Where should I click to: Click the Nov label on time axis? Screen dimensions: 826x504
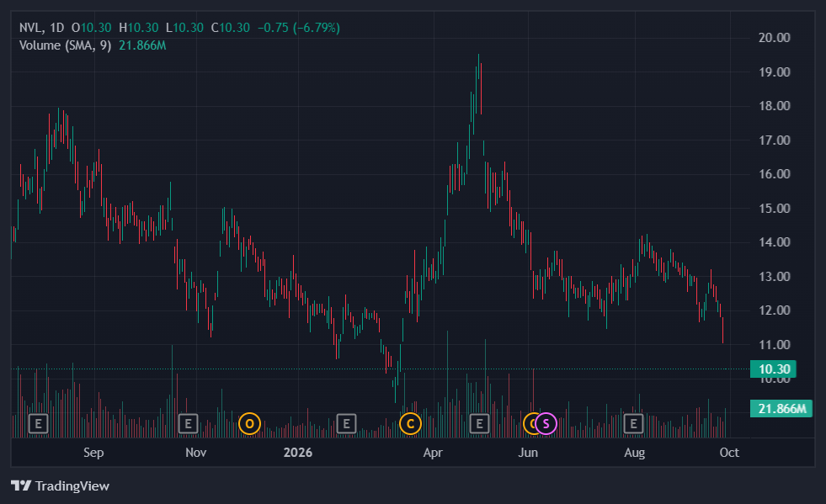coord(195,453)
